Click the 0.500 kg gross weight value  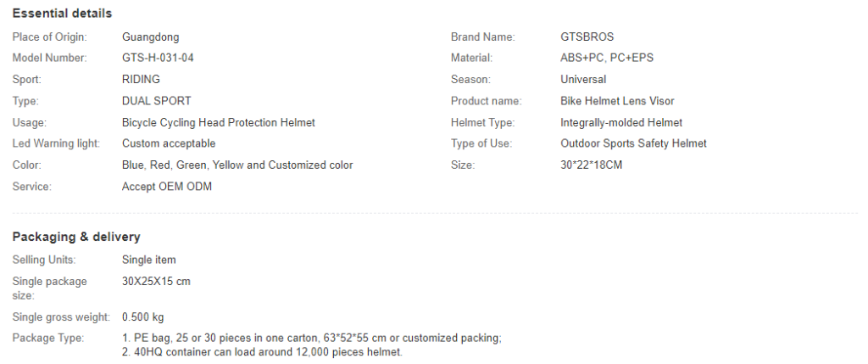click(x=142, y=317)
